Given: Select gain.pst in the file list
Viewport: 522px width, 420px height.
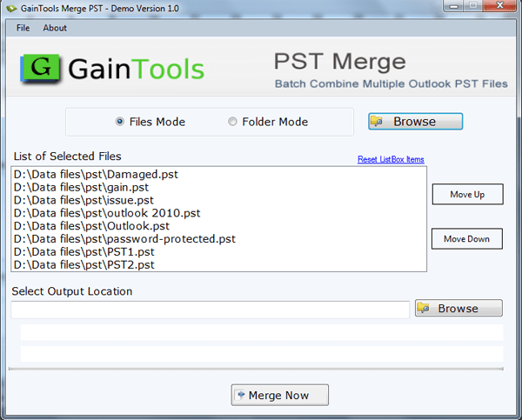Looking at the screenshot, I should coord(80,187).
